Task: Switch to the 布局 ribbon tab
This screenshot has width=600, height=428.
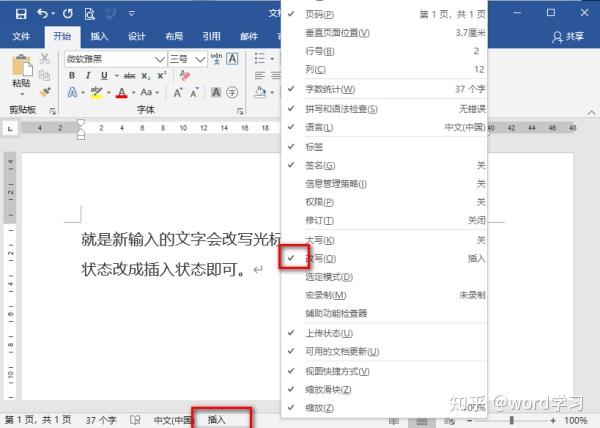Action: (174, 36)
